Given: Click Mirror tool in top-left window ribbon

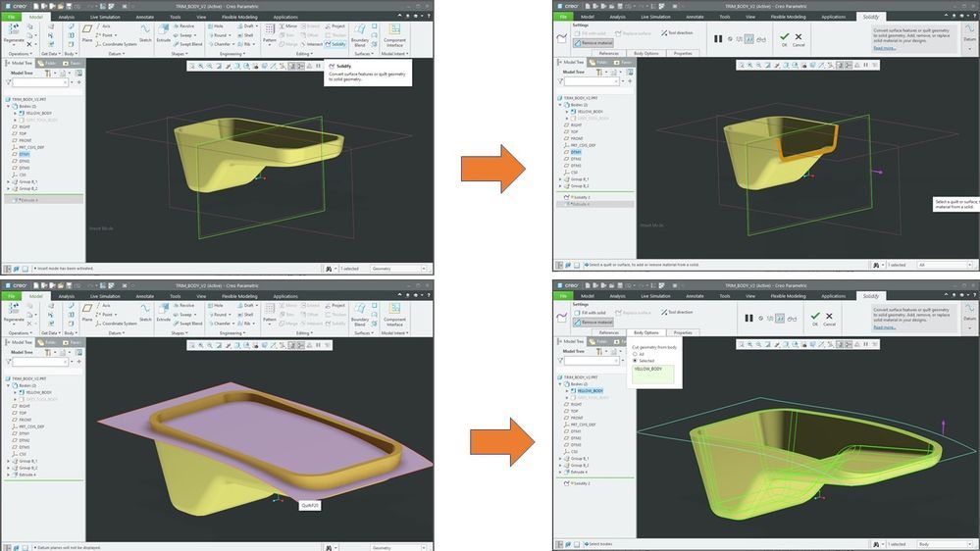Looking at the screenshot, I should coord(288,26).
